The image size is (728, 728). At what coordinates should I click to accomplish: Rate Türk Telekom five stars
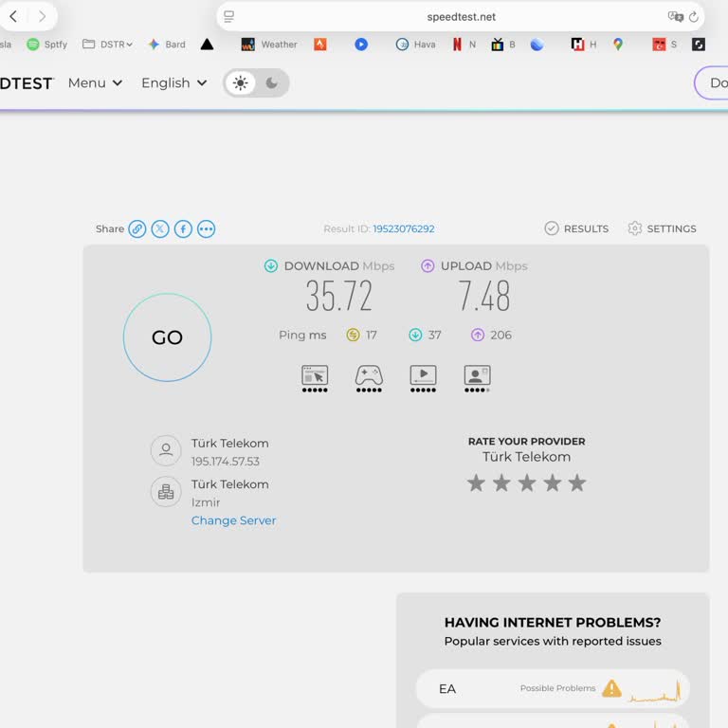[x=577, y=482]
